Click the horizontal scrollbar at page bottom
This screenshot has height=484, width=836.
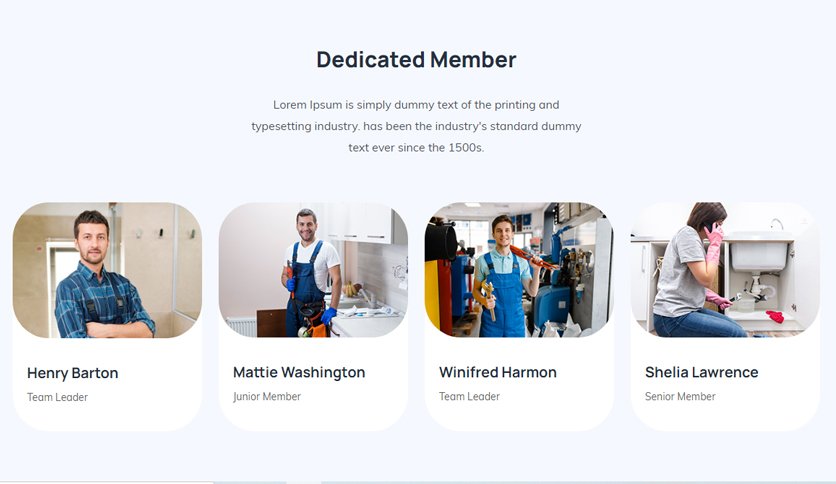pyautogui.click(x=418, y=482)
